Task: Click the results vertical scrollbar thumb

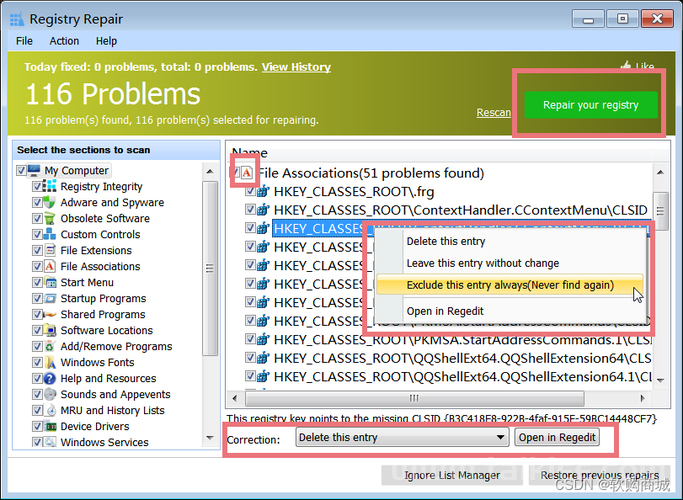Action: pos(660,211)
